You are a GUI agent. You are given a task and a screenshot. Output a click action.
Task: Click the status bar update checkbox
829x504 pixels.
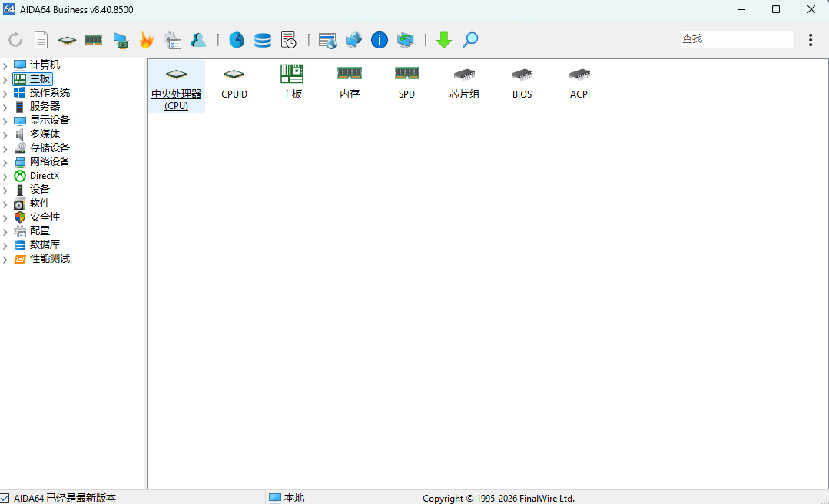pyautogui.click(x=5, y=498)
